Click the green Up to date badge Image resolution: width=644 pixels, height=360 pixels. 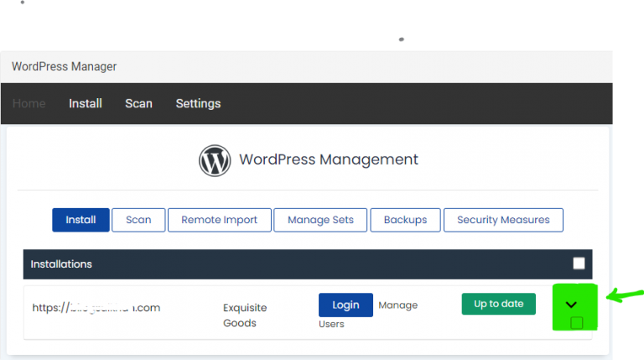click(498, 304)
